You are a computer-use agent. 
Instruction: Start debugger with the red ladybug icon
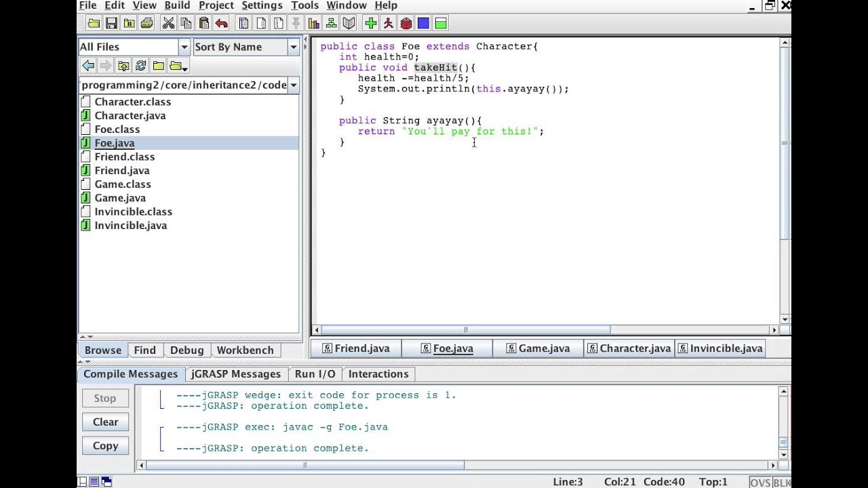pos(406,24)
